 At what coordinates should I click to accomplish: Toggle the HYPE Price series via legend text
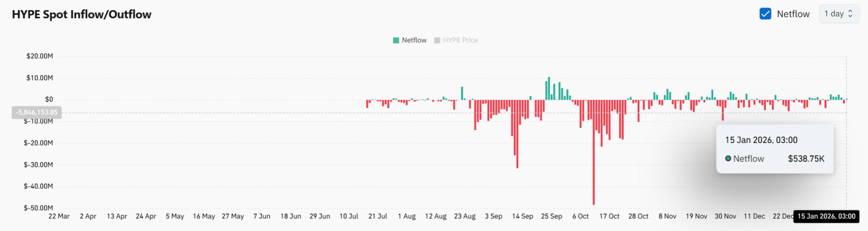pyautogui.click(x=460, y=40)
